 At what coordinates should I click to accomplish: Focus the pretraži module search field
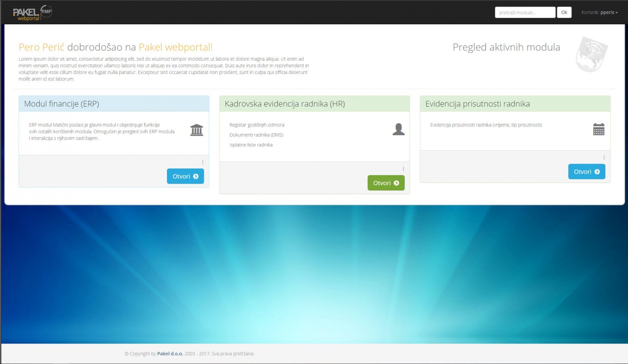[x=525, y=13]
